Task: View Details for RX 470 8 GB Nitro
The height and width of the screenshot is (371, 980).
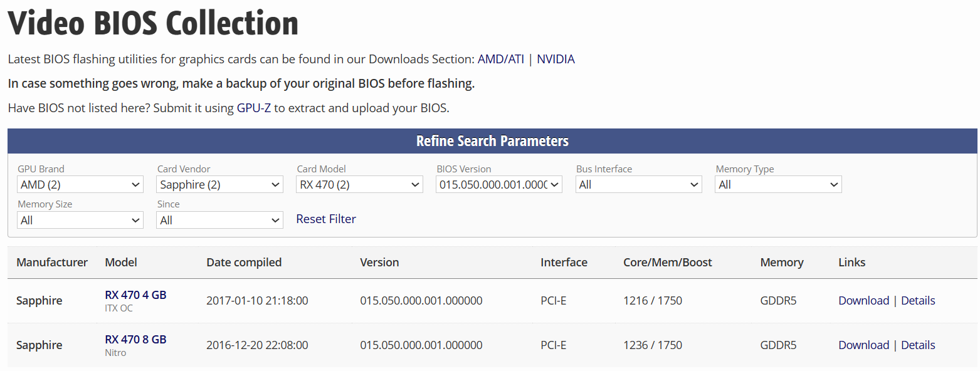Action: click(918, 345)
